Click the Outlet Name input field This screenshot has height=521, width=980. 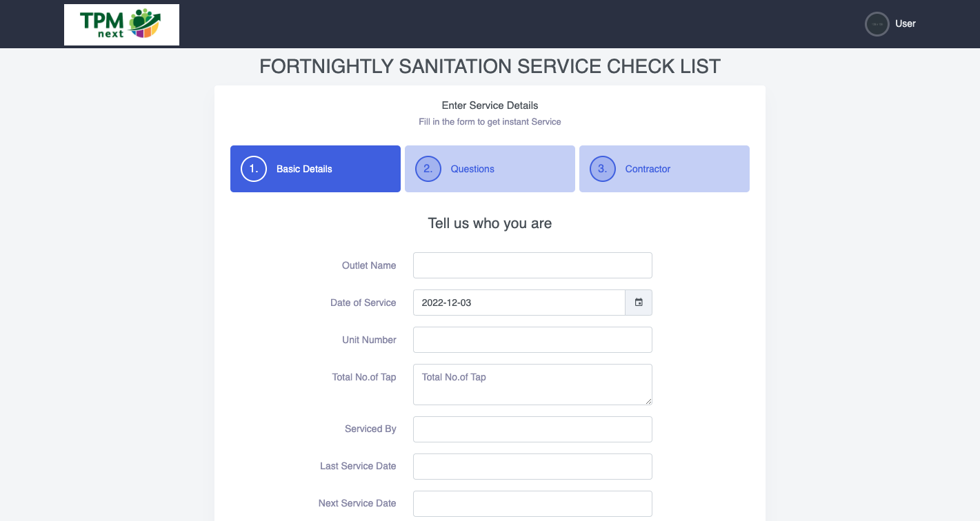[x=532, y=265]
